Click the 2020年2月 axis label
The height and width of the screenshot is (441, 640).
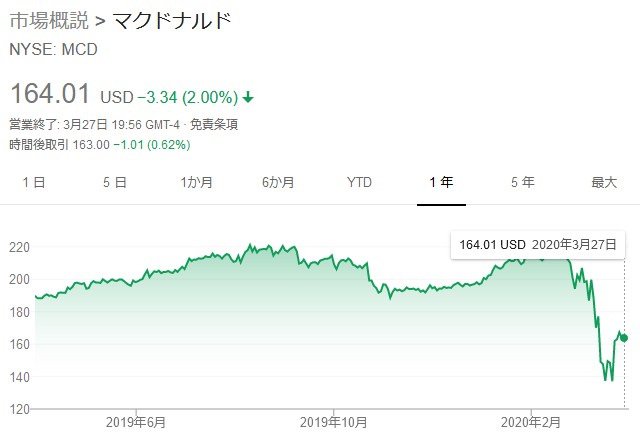(x=532, y=423)
